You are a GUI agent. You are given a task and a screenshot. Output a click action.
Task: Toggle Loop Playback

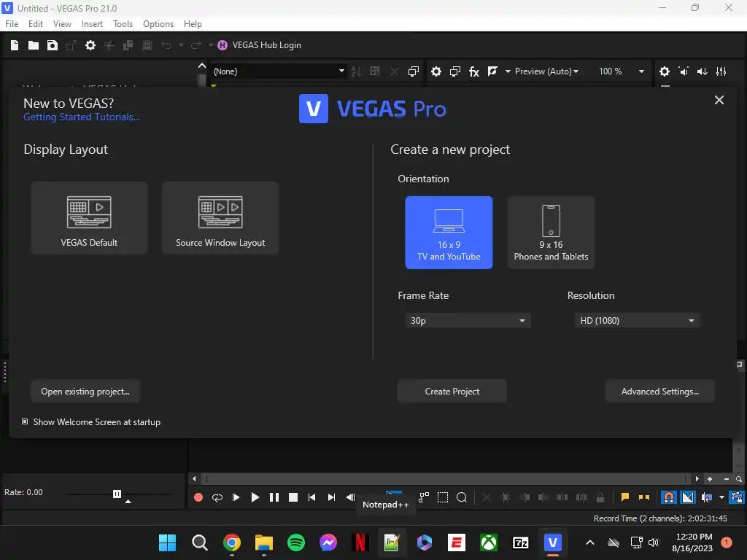pos(217,497)
